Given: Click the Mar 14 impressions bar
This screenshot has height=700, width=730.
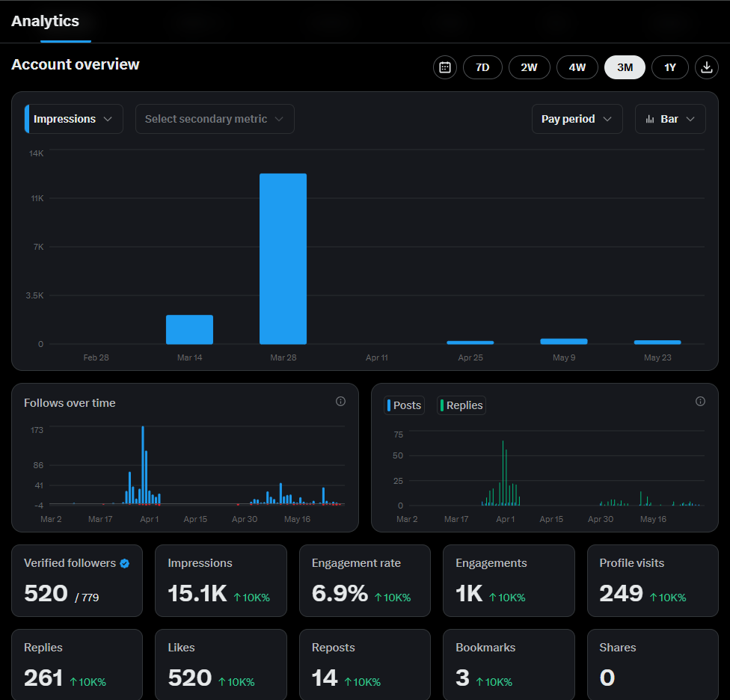Looking at the screenshot, I should pyautogui.click(x=189, y=330).
